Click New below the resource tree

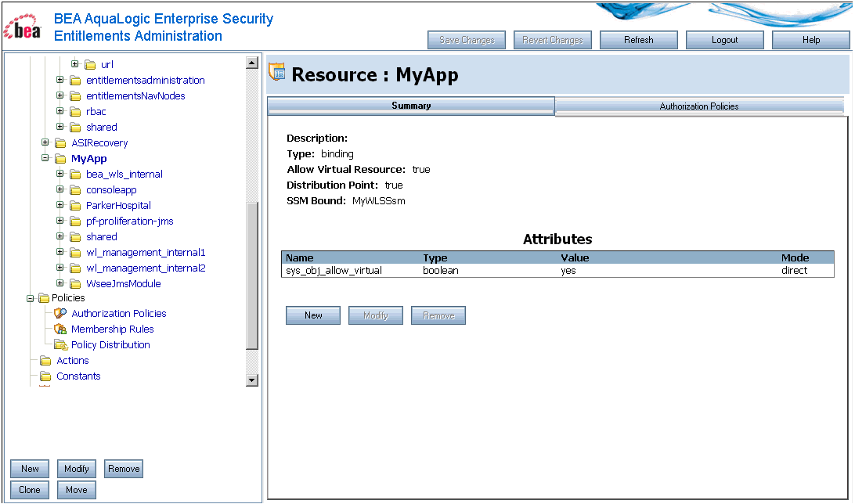pos(30,469)
